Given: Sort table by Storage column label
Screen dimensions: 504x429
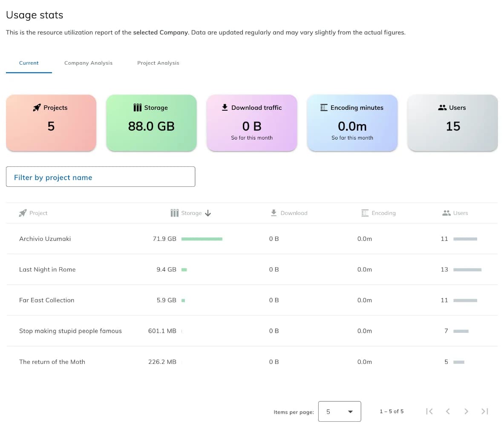Looking at the screenshot, I should point(191,213).
